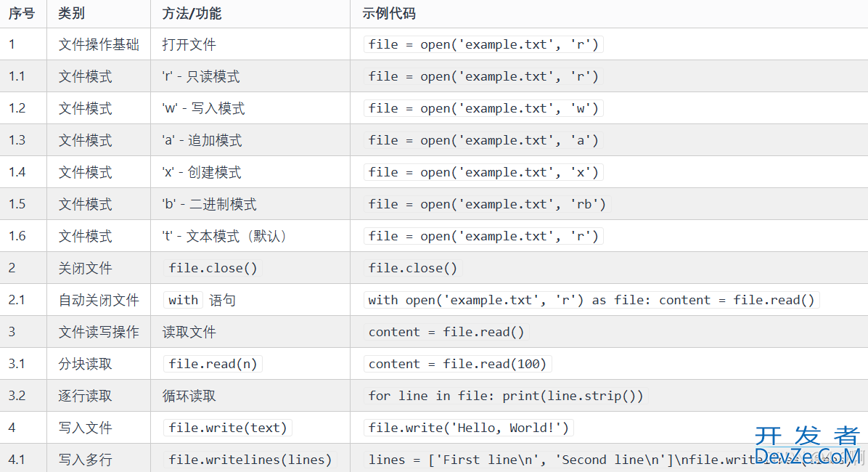This screenshot has height=472, width=868.
Task: Click the 类别 column header
Action: click(72, 14)
